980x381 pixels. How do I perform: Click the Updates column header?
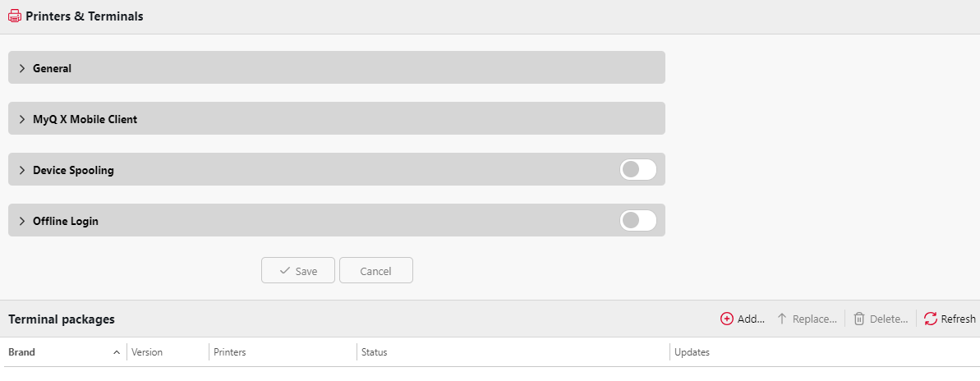click(692, 352)
